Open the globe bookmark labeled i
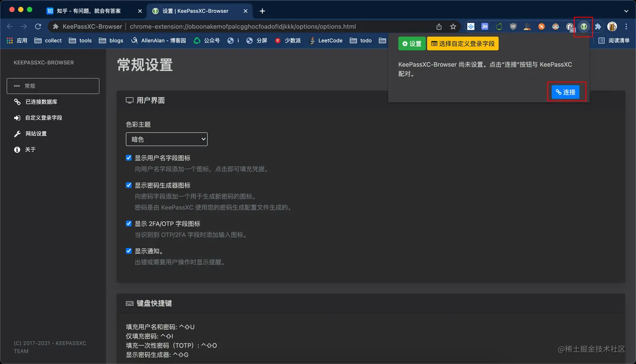Screen dimensions: 636x364 pos(233,40)
